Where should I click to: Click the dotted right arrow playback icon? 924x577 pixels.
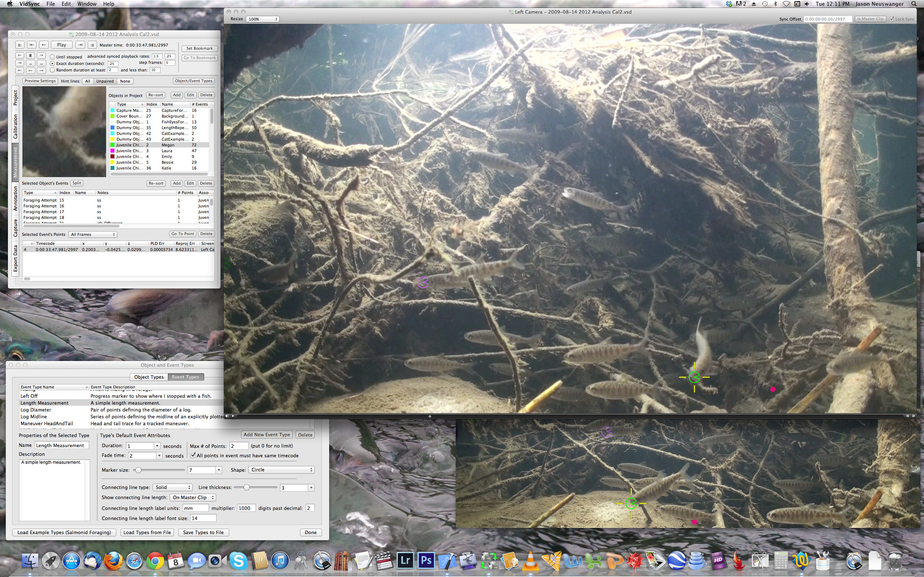coord(42,71)
